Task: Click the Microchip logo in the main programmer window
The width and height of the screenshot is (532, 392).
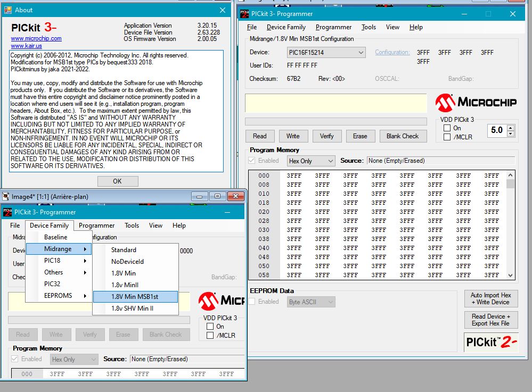Action: click(x=476, y=103)
